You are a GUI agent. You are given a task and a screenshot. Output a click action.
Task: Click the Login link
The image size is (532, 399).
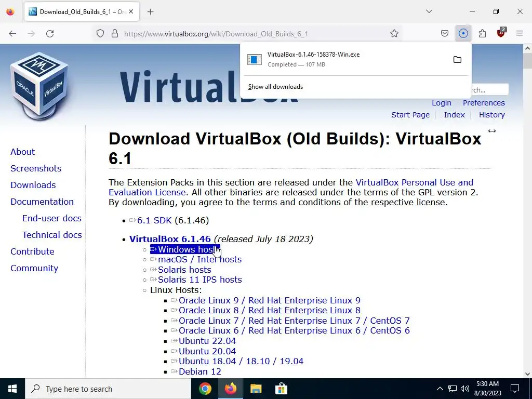(x=442, y=103)
